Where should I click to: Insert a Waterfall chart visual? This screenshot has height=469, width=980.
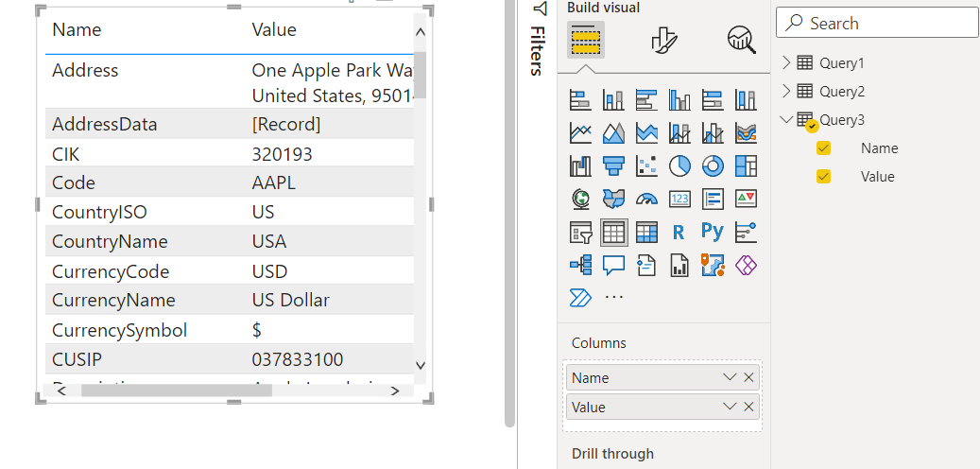(x=580, y=165)
